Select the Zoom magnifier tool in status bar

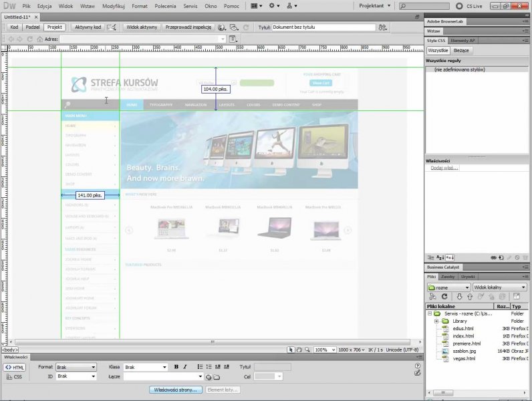[308, 350]
